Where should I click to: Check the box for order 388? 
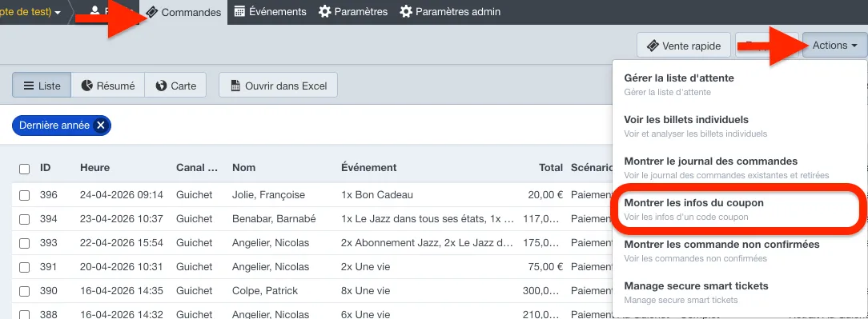tap(24, 314)
